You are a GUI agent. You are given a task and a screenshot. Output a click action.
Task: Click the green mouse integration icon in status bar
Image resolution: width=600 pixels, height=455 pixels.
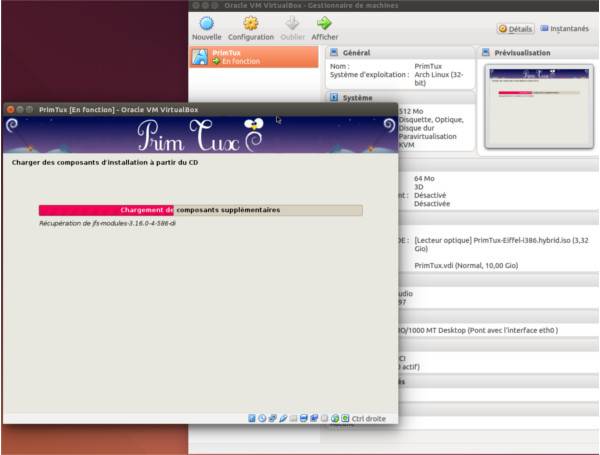pos(335,418)
